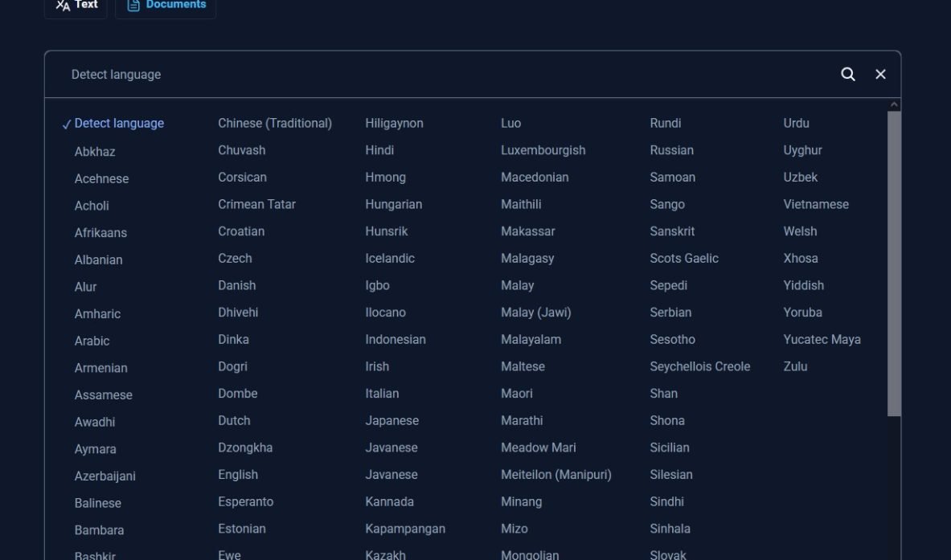This screenshot has width=951, height=560.
Task: Select Meadow Mari language
Action: [539, 448]
